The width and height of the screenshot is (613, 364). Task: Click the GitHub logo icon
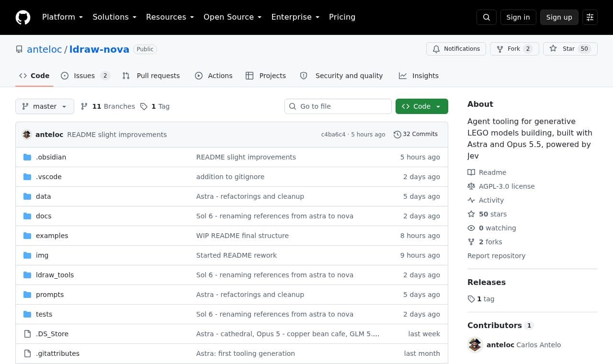point(23,17)
